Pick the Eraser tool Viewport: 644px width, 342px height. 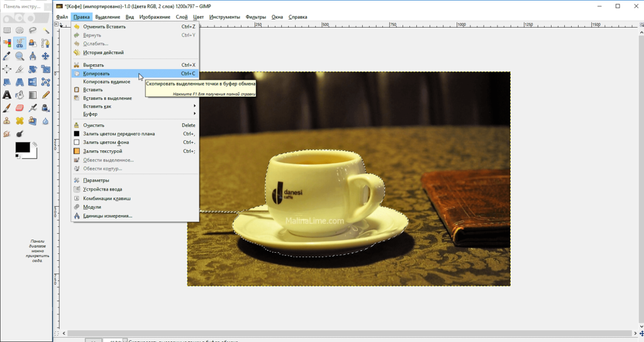[19, 108]
